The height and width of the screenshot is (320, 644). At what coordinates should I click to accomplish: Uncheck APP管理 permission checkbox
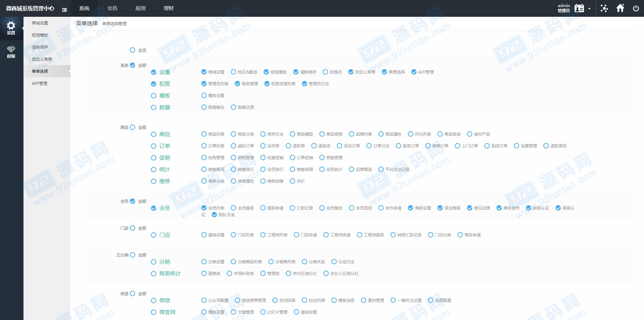tap(414, 72)
